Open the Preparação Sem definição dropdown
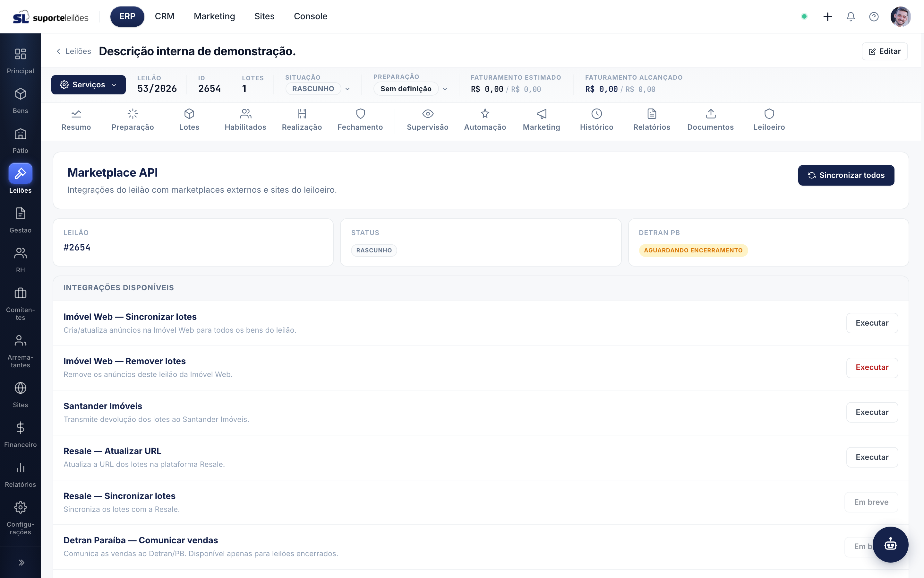Screen dimensions: 924x578 pos(410,89)
